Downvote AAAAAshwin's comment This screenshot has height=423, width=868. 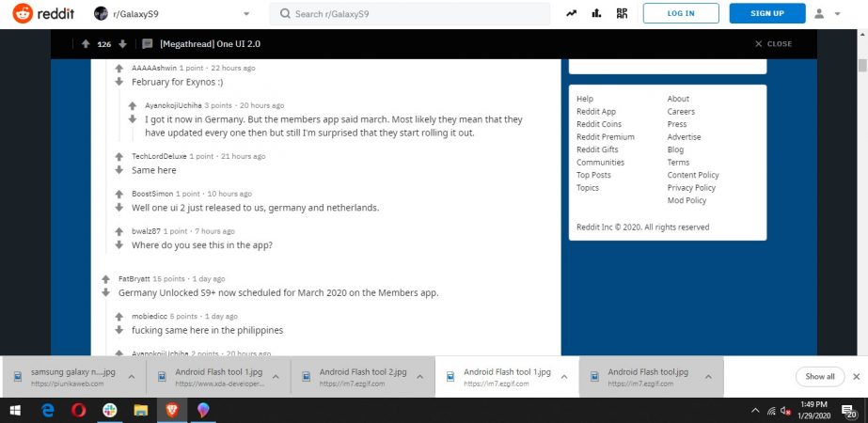click(118, 82)
